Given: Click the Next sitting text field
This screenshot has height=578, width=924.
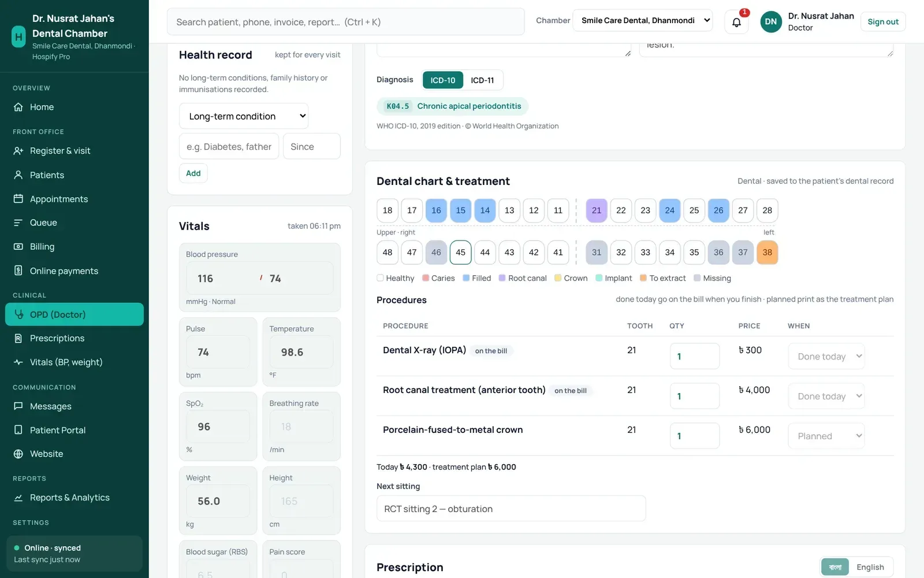Looking at the screenshot, I should [x=511, y=509].
